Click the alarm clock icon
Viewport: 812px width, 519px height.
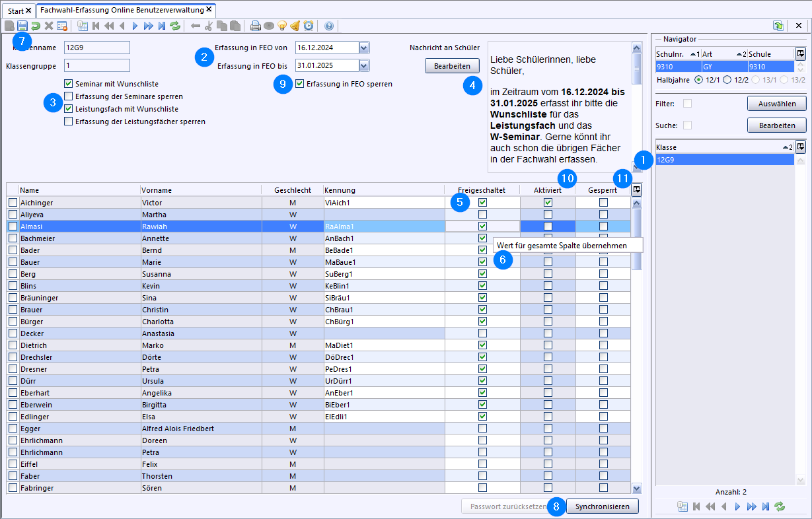point(309,26)
